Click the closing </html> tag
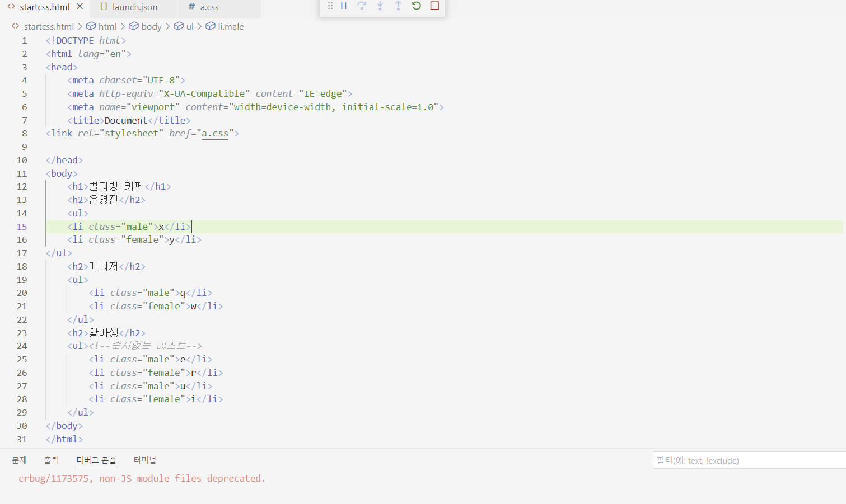The image size is (846, 504). 64,440
